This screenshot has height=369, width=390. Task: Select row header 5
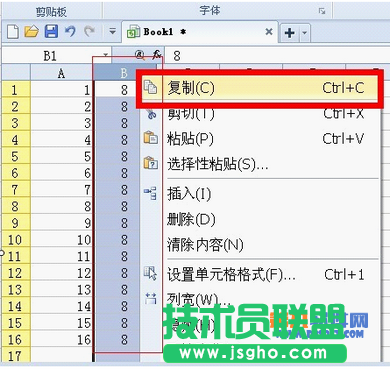click(16, 156)
